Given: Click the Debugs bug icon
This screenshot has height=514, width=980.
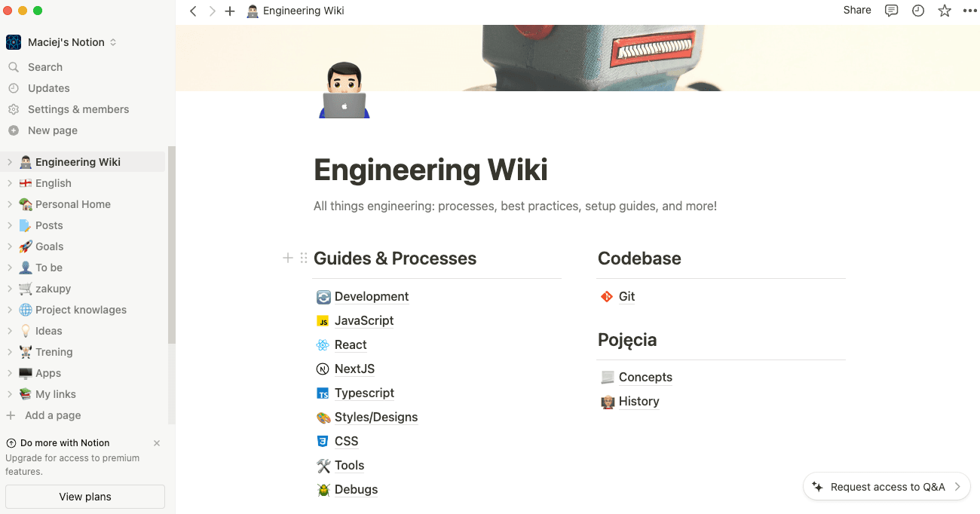Looking at the screenshot, I should coord(323,490).
